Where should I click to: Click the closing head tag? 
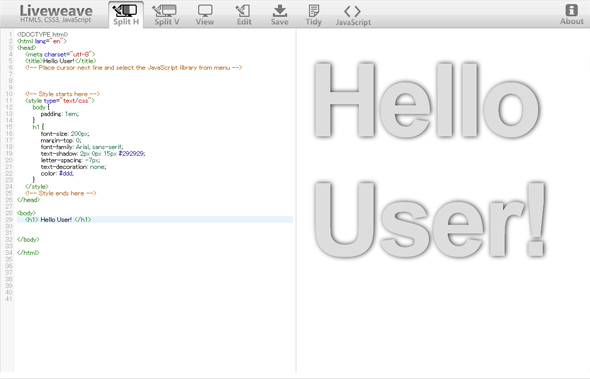point(28,200)
